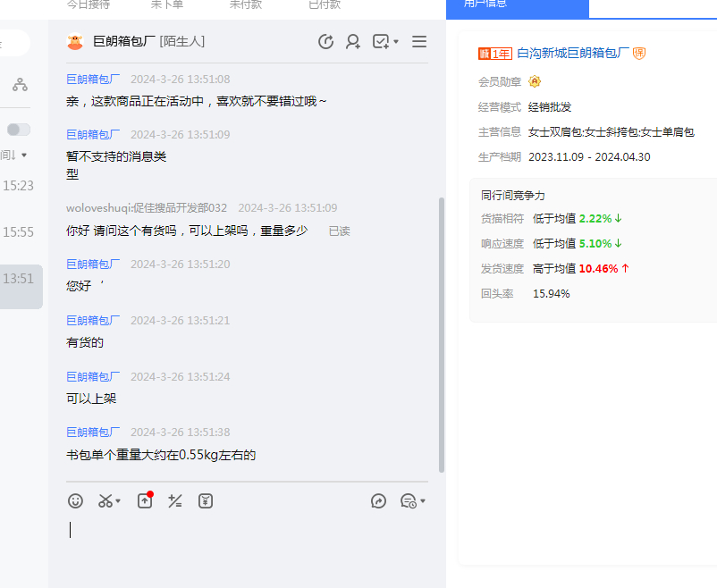The width and height of the screenshot is (717, 588).
Task: Select the 未付款 tab at top
Action: (245, 4)
